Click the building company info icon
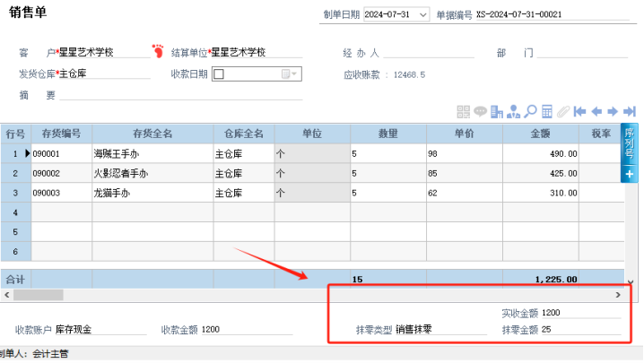The height and width of the screenshot is (363, 644). 497,112
